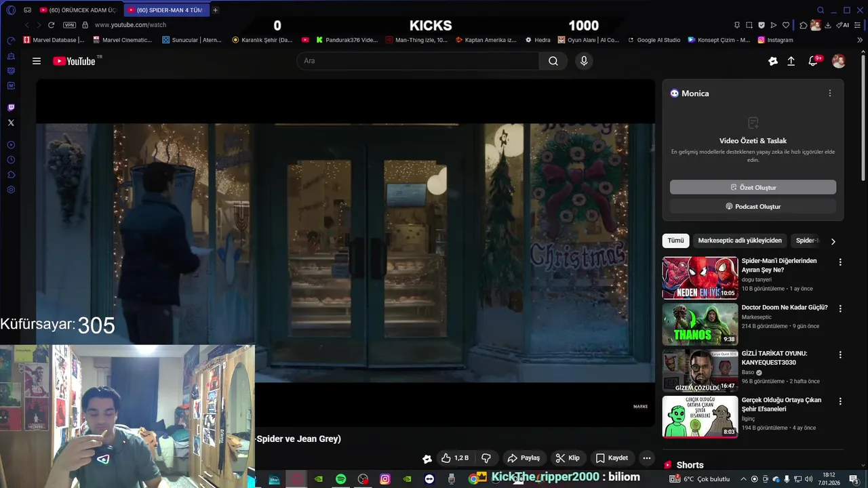Open Marvel Cinematic bookmark

tap(123, 40)
